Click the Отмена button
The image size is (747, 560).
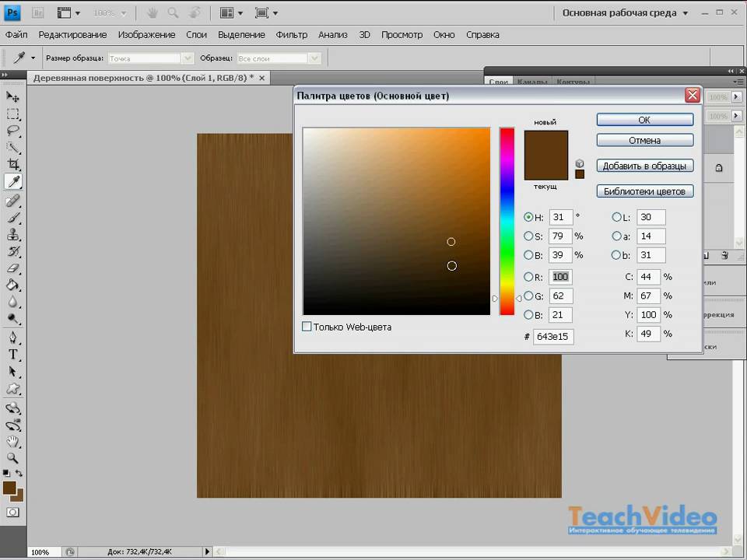click(x=645, y=141)
